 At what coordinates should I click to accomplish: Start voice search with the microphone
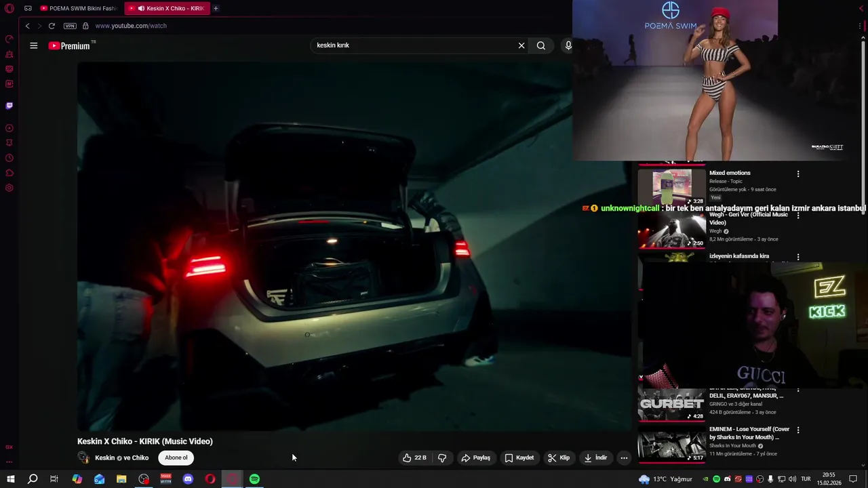click(568, 45)
